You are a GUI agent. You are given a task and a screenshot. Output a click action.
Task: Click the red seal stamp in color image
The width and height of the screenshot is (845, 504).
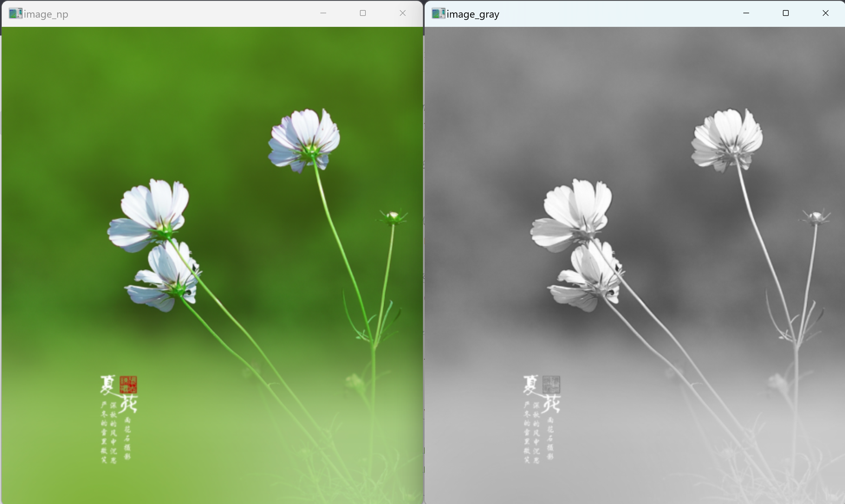[x=129, y=384]
